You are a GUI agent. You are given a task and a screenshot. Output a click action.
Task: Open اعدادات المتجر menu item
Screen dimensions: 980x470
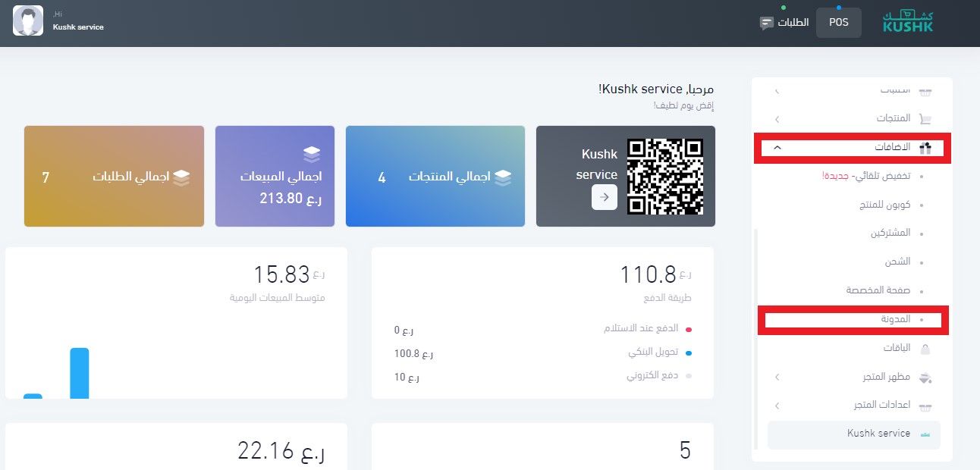(883, 406)
